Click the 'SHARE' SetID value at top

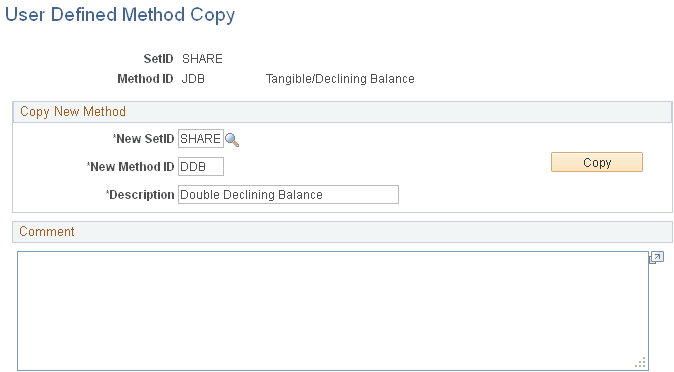pos(202,59)
